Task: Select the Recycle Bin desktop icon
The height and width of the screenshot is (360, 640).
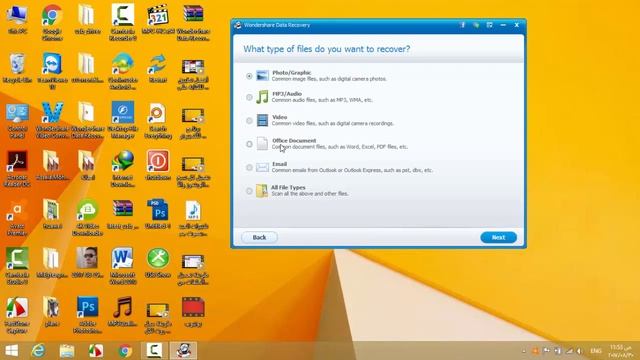Action: 17,68
